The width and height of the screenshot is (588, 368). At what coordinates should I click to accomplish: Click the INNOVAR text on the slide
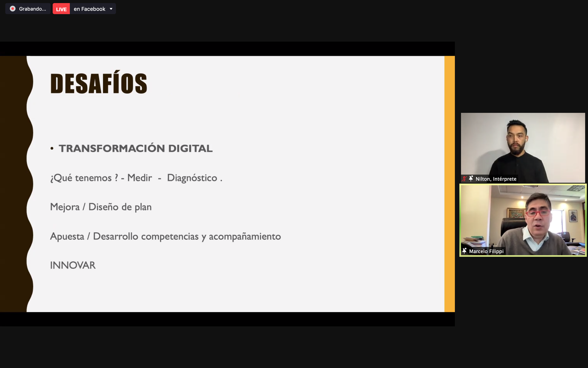coord(73,265)
